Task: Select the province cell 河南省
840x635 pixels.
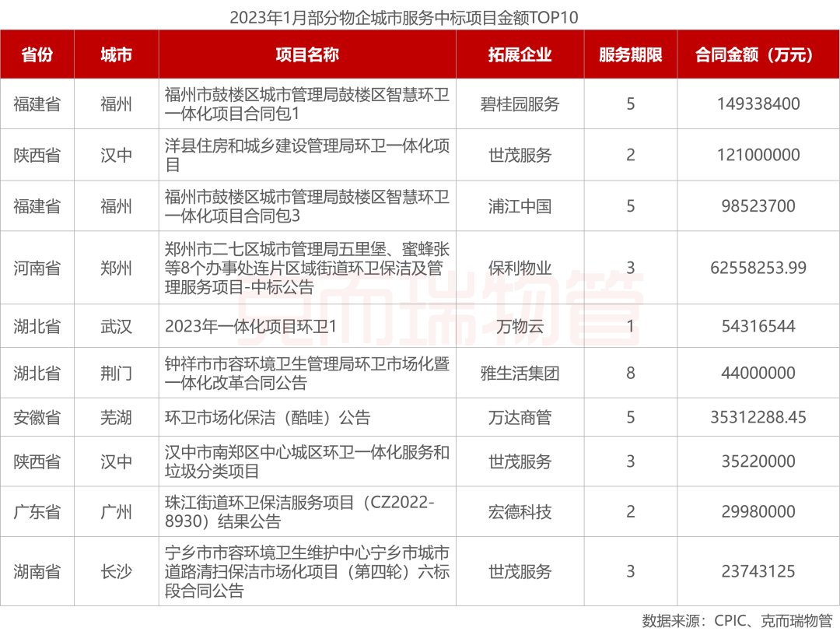Action: (37, 268)
